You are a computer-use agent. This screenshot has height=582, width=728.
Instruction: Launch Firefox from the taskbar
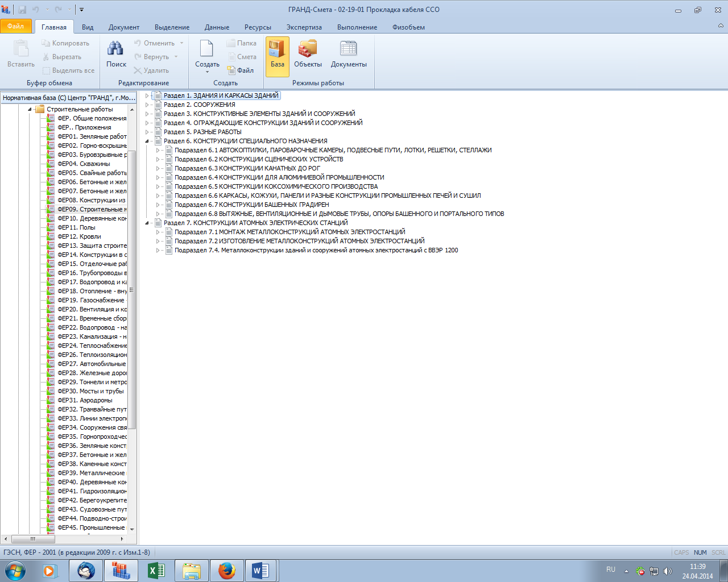pos(226,570)
